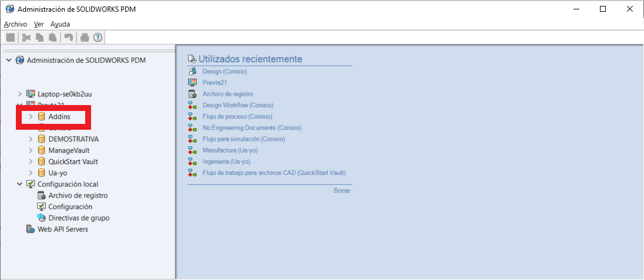Click the log icon beside recent Archivo de registro

pos(192,94)
